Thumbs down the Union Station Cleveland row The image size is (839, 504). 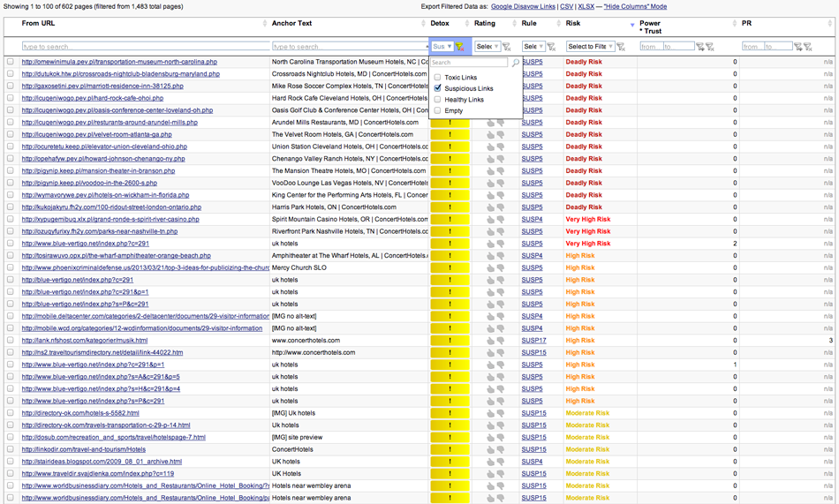(x=500, y=147)
